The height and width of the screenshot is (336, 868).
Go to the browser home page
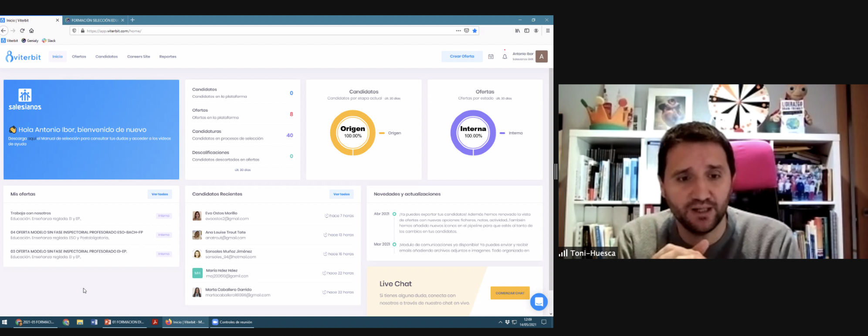pos(31,31)
